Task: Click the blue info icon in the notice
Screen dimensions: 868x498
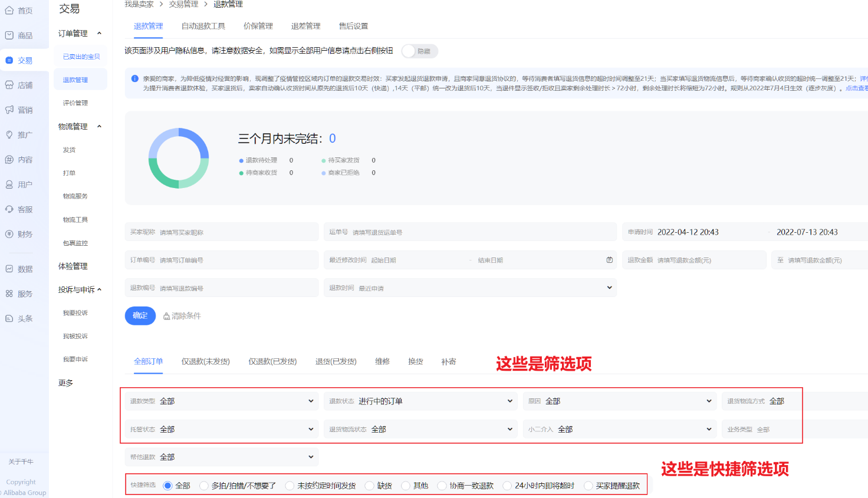Action: click(x=134, y=78)
